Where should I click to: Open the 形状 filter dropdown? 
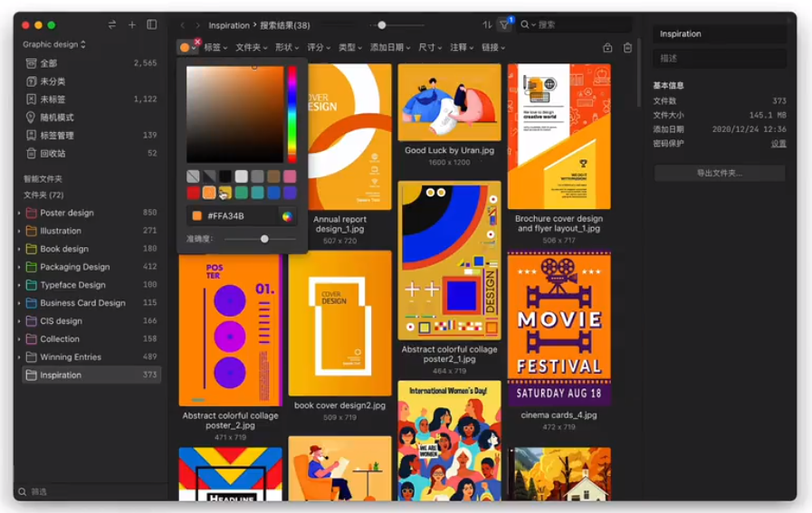(x=287, y=48)
